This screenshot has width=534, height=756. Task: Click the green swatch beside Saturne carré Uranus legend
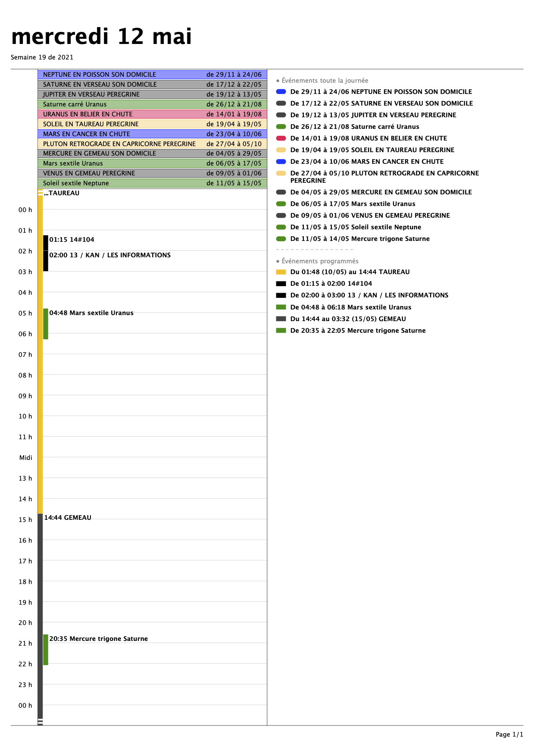point(281,127)
